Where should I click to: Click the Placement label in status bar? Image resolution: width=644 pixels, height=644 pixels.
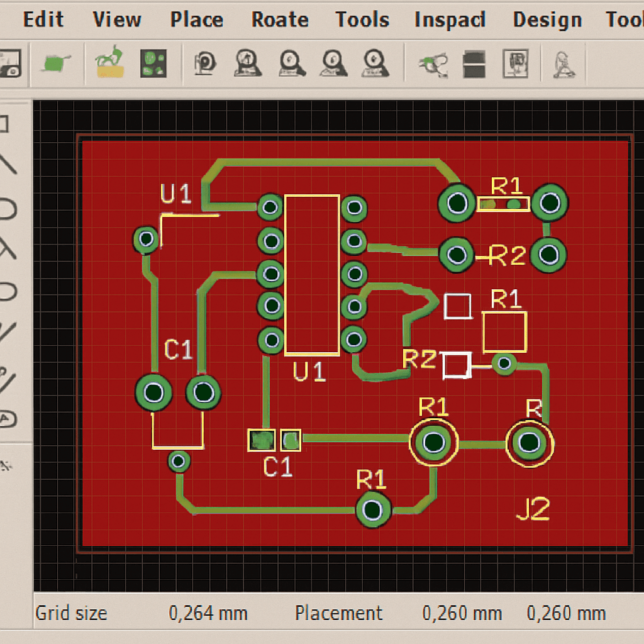pos(338,613)
